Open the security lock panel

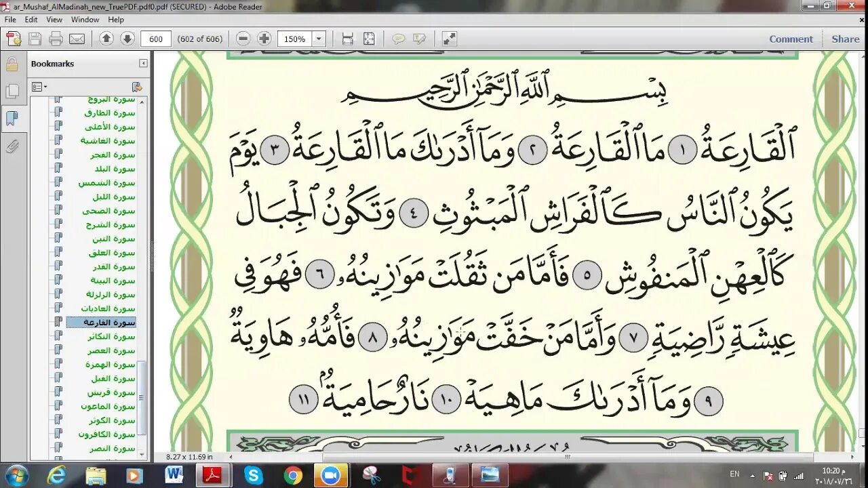click(x=12, y=65)
